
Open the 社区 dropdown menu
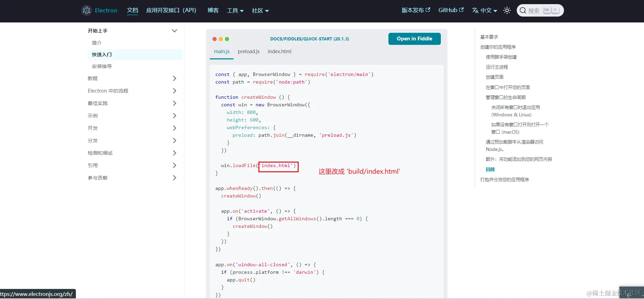tap(260, 10)
